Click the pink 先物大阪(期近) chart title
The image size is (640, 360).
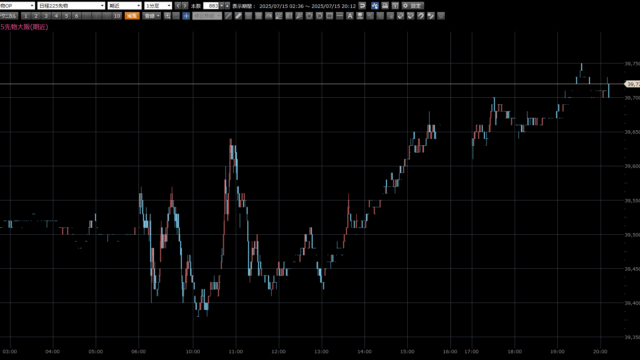pos(24,27)
